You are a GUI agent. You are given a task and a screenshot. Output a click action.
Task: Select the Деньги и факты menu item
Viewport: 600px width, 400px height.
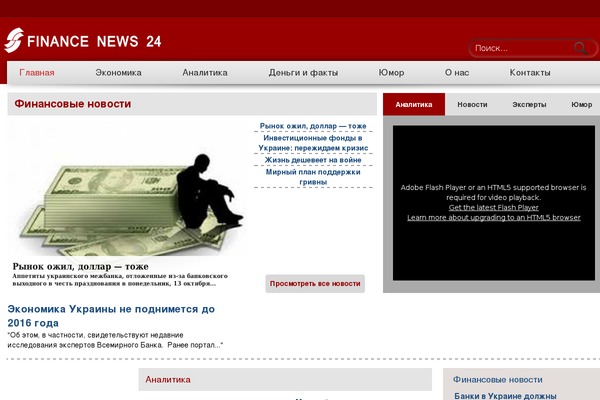pos(303,73)
